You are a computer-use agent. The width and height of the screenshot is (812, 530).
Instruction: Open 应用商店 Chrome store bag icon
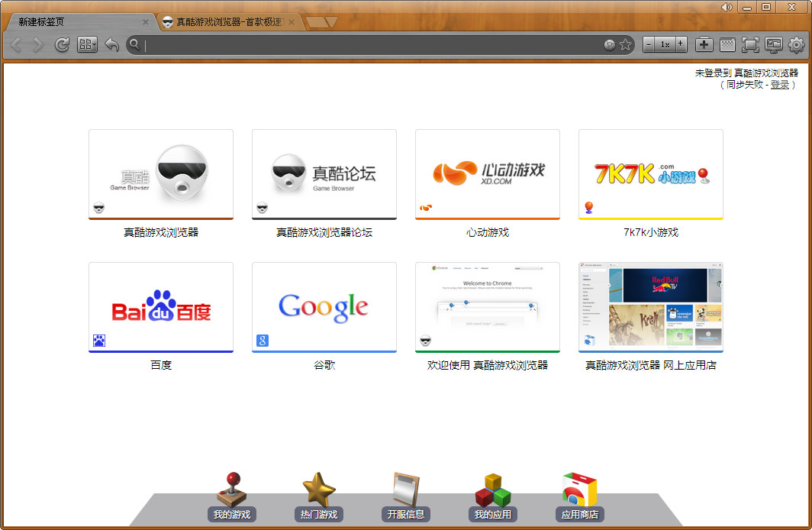pyautogui.click(x=579, y=489)
